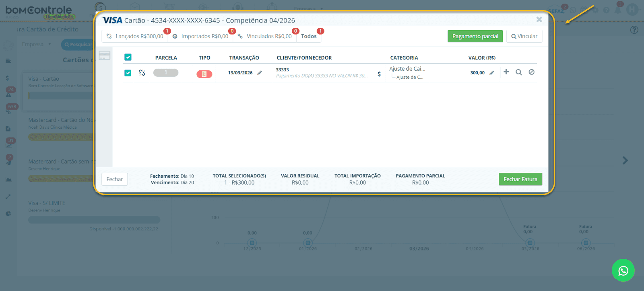Open the Empresa dropdown in background page
This screenshot has height=291, width=644.
pos(37,44)
